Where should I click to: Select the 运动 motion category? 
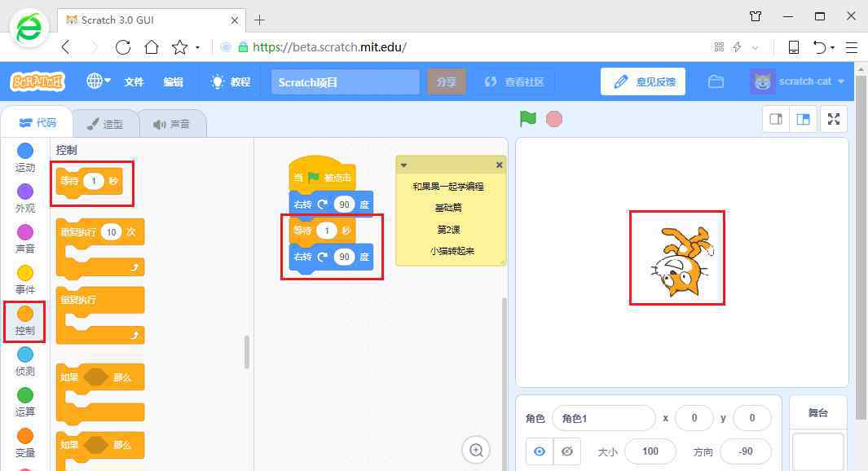[x=25, y=158]
